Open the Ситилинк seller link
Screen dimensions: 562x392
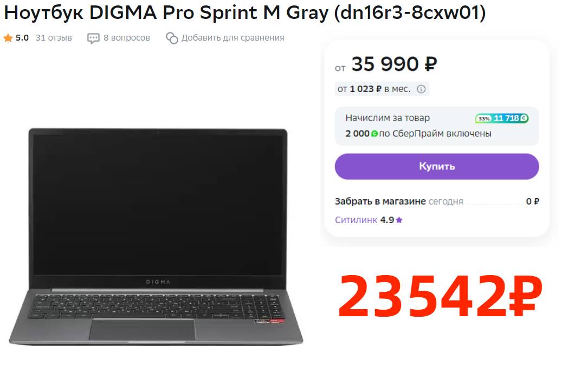[x=356, y=220]
